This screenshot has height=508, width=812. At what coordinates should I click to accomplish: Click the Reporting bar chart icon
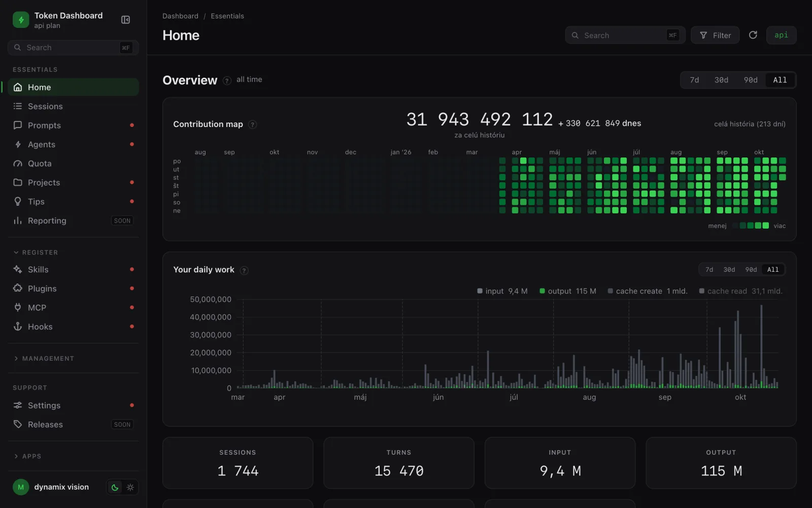[x=18, y=220]
